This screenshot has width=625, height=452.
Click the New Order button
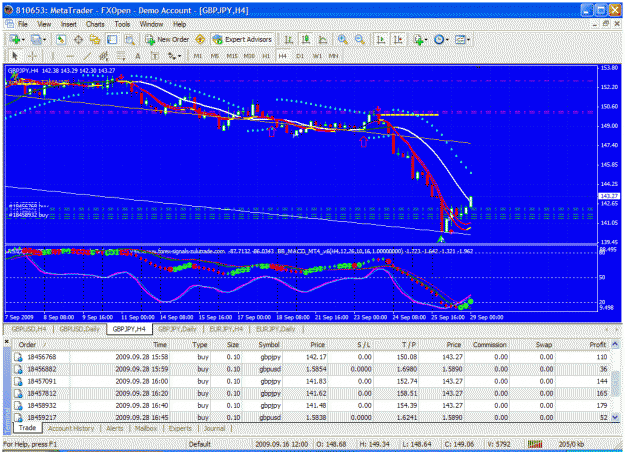167,39
